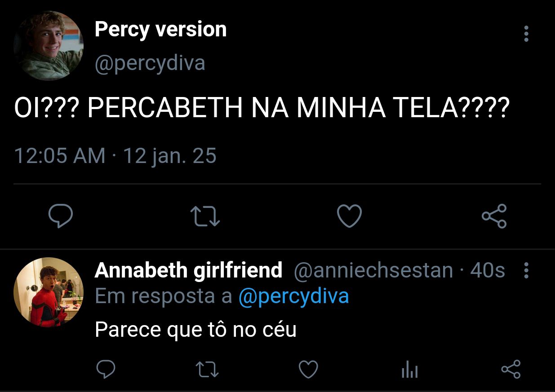Click the @anniechsestan handle
The width and height of the screenshot is (555, 392).
coord(373,270)
